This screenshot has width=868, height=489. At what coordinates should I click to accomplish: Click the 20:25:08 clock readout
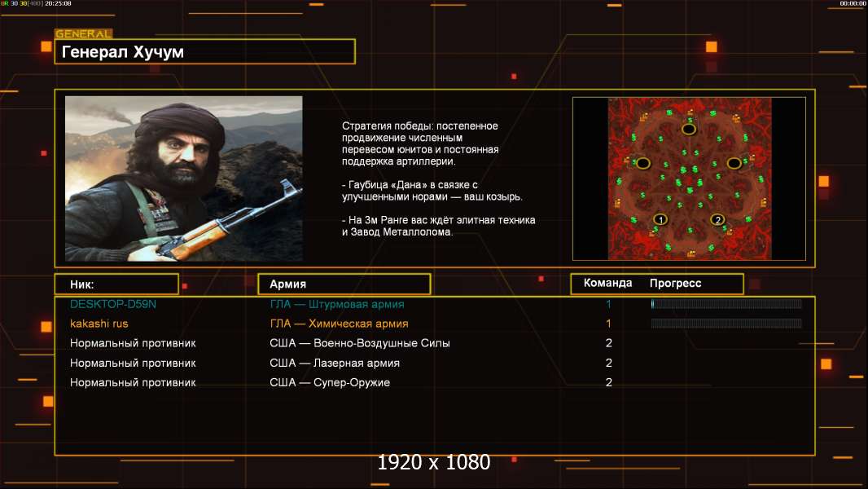click(58, 3)
